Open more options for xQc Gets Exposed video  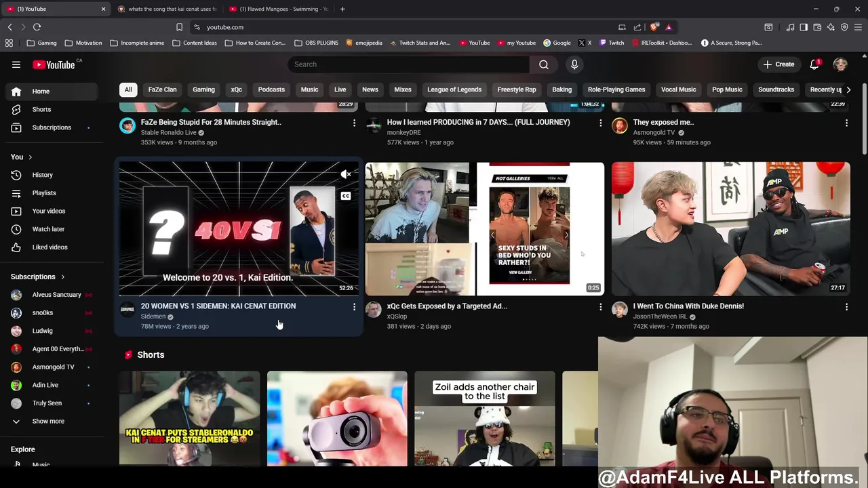[x=600, y=306]
